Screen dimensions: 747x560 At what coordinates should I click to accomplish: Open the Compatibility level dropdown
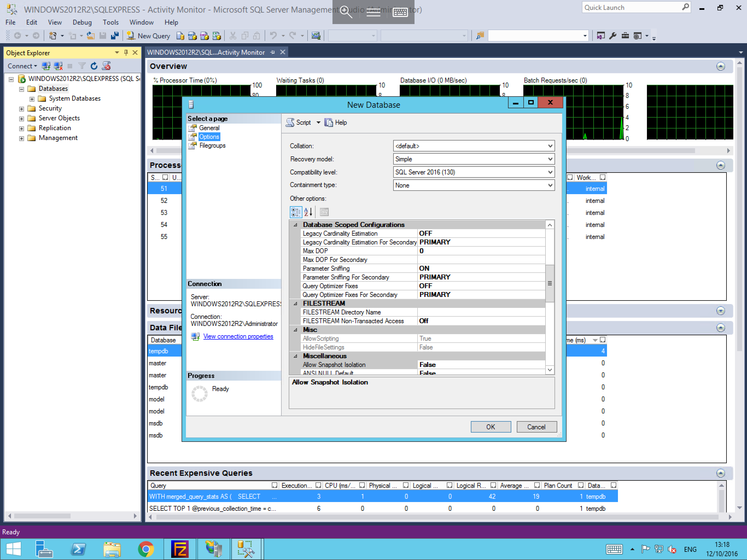(550, 172)
